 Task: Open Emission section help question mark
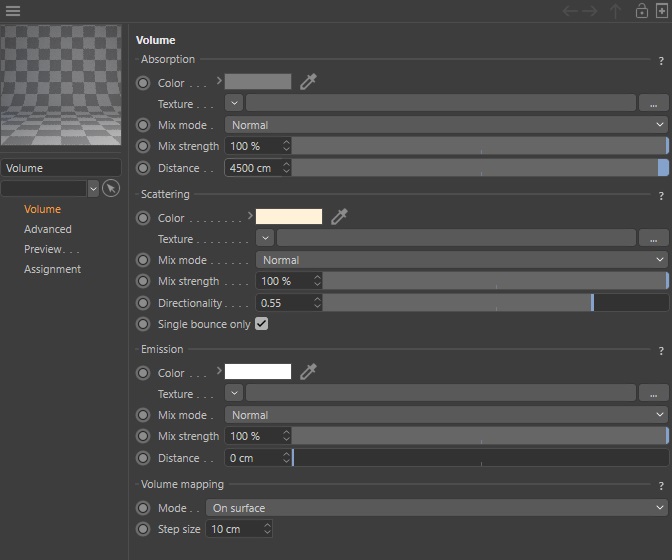[661, 351]
